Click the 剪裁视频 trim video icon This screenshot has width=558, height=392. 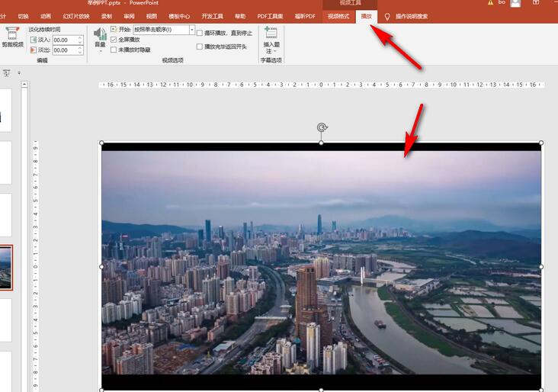[x=12, y=34]
